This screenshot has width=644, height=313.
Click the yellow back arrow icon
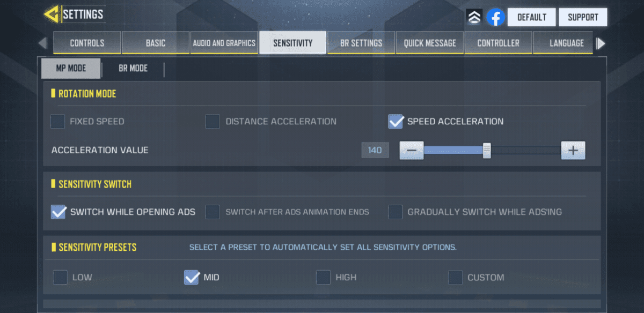52,14
